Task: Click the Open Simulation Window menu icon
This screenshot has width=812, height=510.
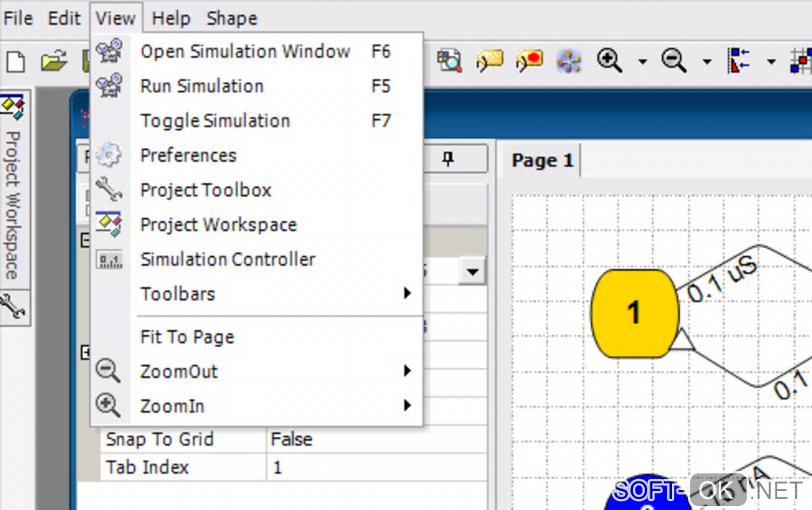Action: [109, 51]
